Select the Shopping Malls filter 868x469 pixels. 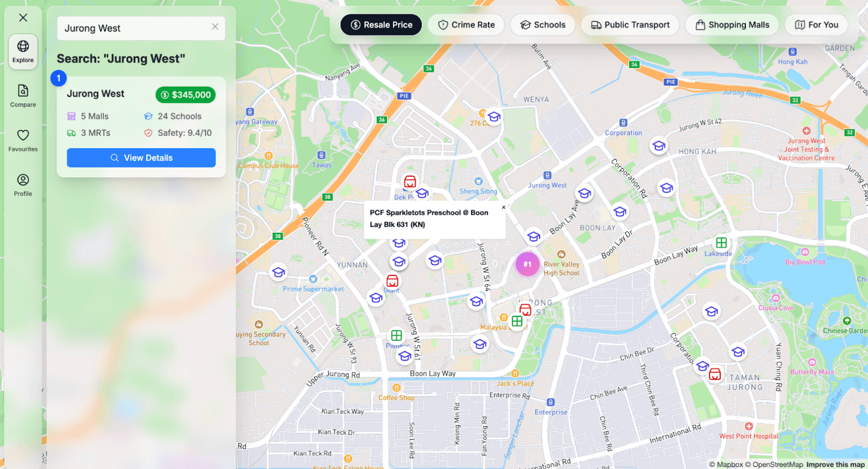pos(732,25)
